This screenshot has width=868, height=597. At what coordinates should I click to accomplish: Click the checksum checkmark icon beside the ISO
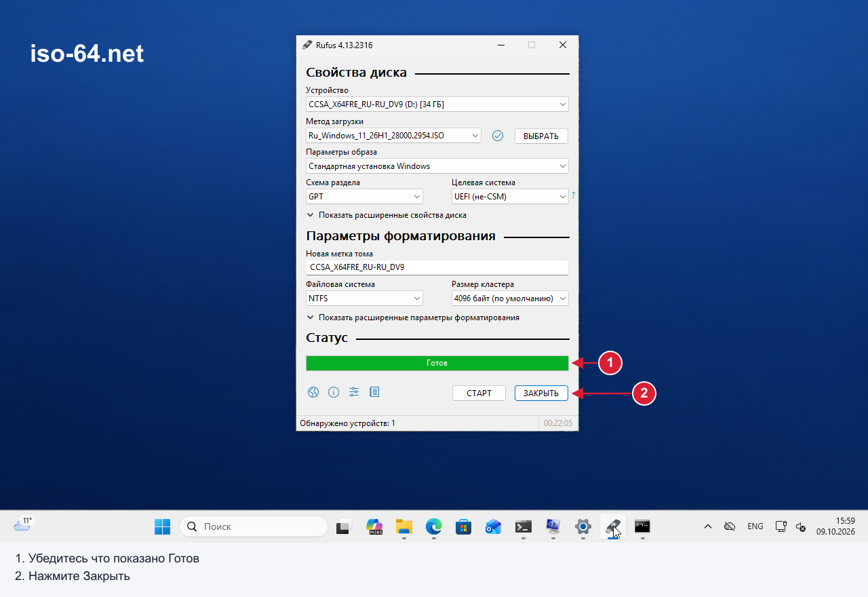498,136
